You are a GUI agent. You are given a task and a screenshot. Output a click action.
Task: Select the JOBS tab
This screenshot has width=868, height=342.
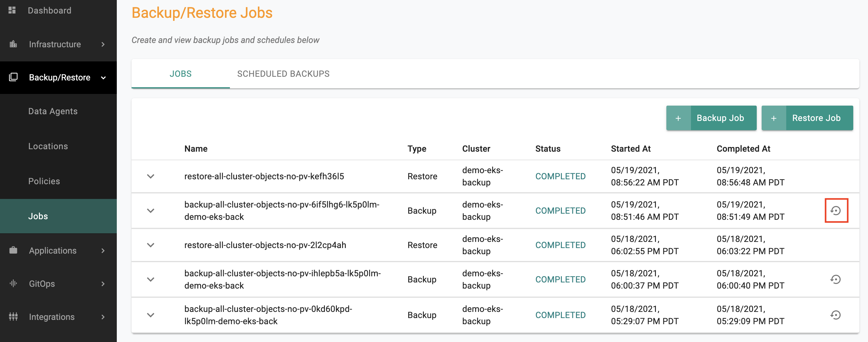click(180, 73)
